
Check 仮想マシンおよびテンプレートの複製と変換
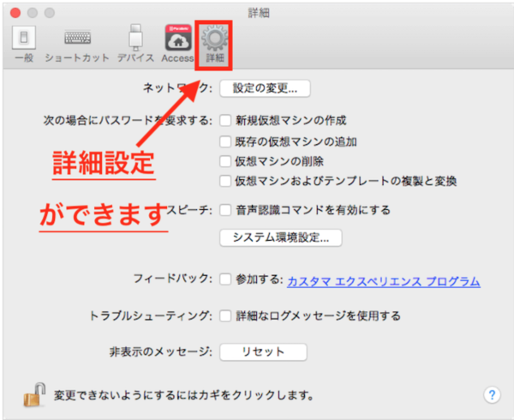coord(225,181)
